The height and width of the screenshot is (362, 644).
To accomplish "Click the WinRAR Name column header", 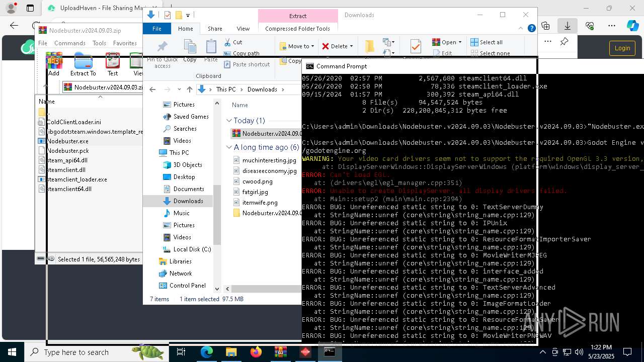I will tap(47, 102).
